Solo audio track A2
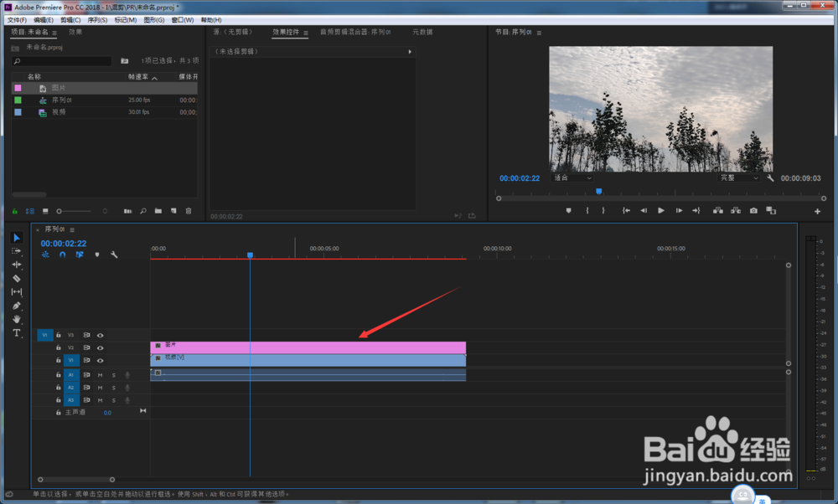838x504 pixels. pos(113,388)
